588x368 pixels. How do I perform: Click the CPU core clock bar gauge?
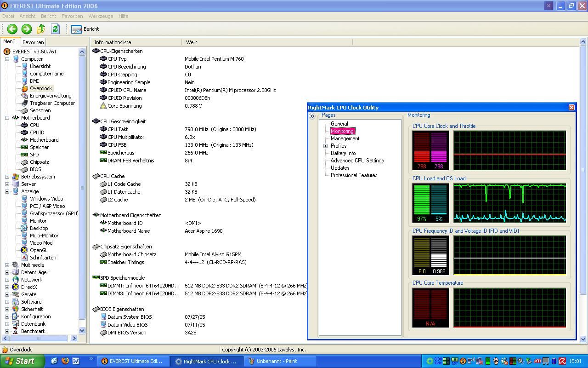click(x=430, y=150)
